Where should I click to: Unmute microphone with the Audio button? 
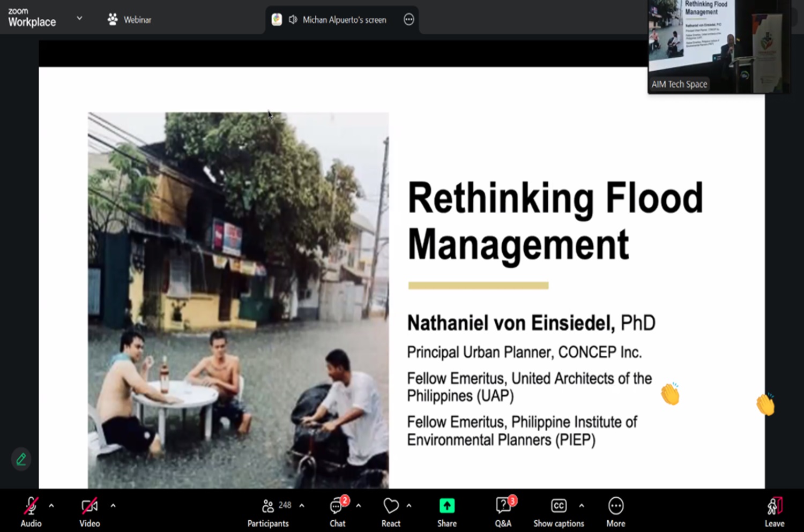31,506
